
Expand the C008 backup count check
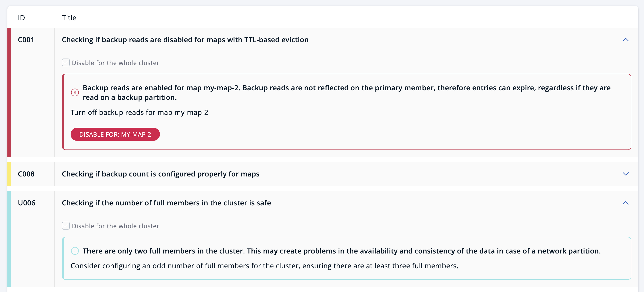(x=625, y=174)
